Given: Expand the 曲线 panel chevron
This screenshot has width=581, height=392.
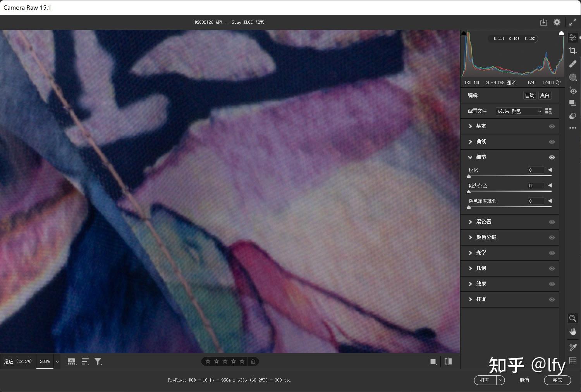Looking at the screenshot, I should click(470, 142).
